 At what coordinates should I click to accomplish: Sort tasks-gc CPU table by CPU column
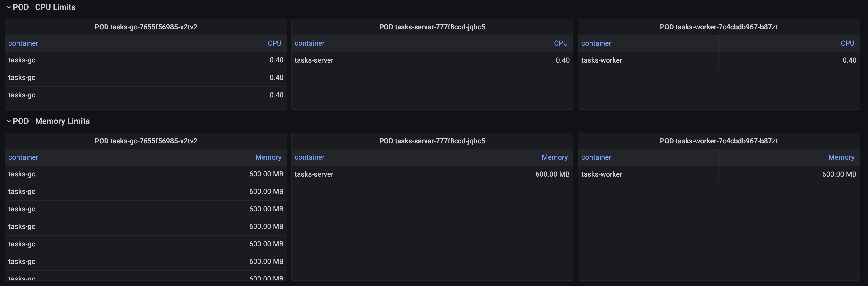tap(275, 43)
